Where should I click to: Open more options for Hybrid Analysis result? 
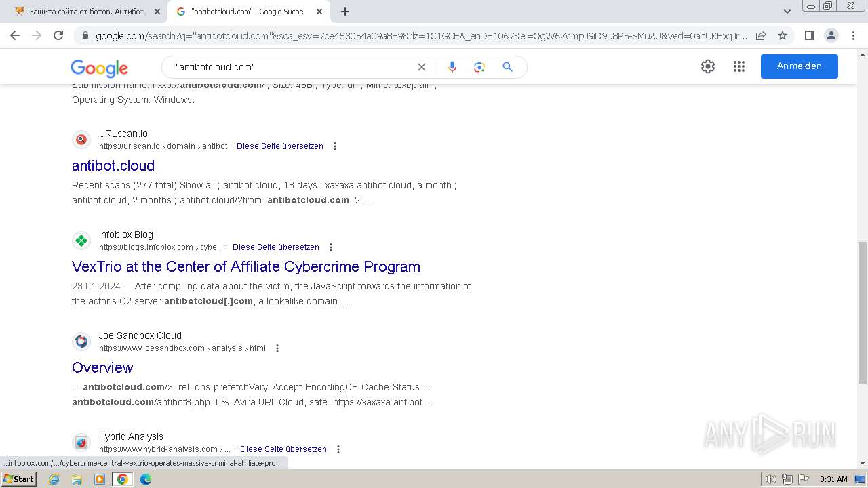pos(338,449)
